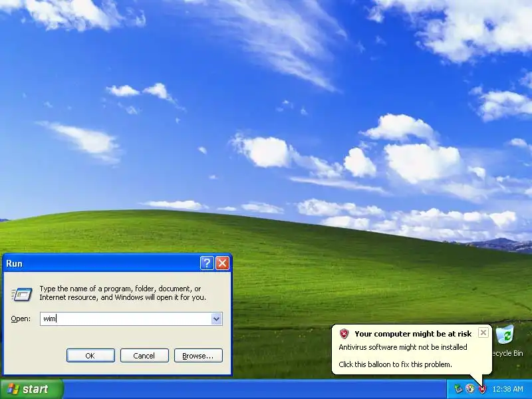
Task: Open the Windows tour tray icon
Action: (x=470, y=389)
